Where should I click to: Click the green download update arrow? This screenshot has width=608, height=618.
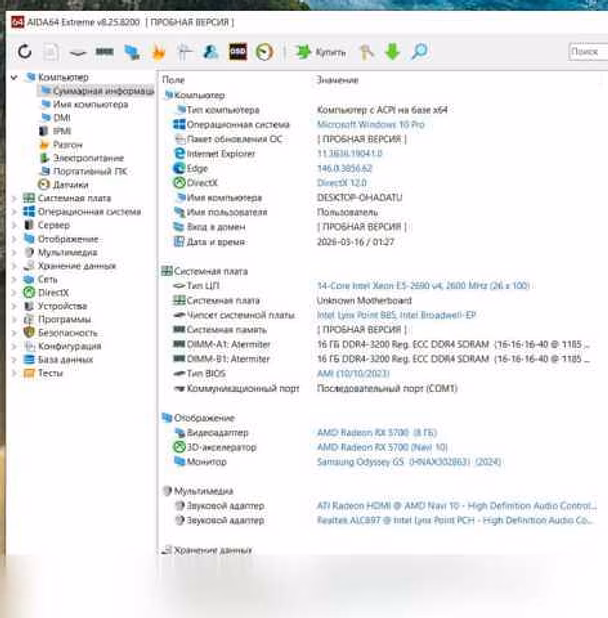pyautogui.click(x=392, y=52)
